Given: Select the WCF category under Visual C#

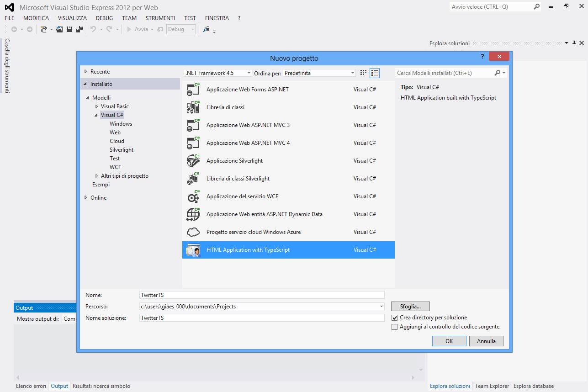Looking at the screenshot, I should click(115, 167).
